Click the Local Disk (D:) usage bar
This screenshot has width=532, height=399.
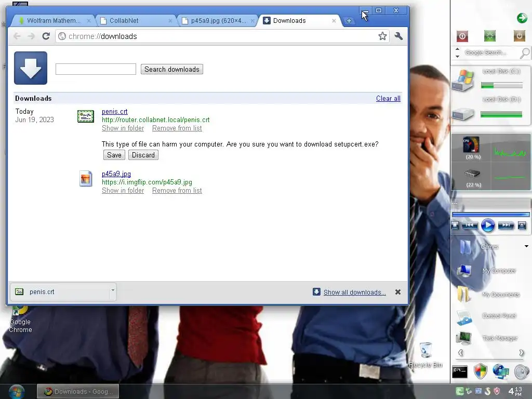(x=501, y=115)
